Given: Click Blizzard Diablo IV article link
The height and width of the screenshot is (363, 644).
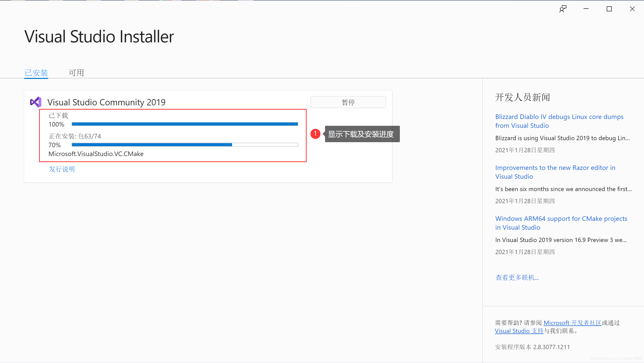Looking at the screenshot, I should [x=560, y=121].
